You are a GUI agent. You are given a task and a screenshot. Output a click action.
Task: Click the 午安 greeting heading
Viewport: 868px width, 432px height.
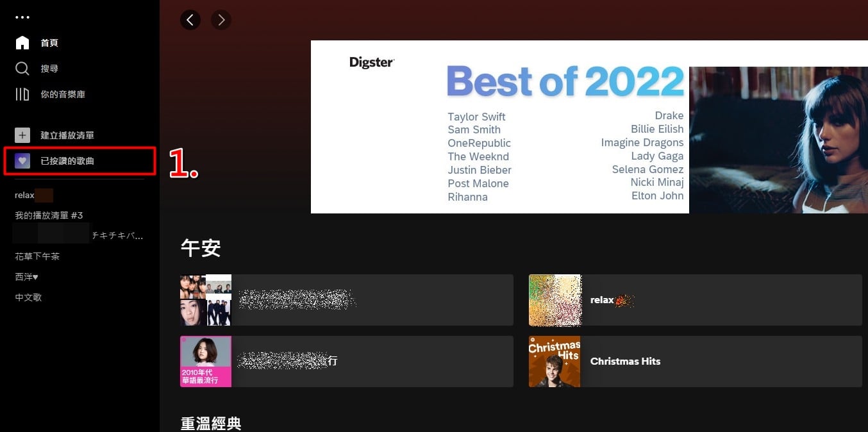pyautogui.click(x=201, y=249)
